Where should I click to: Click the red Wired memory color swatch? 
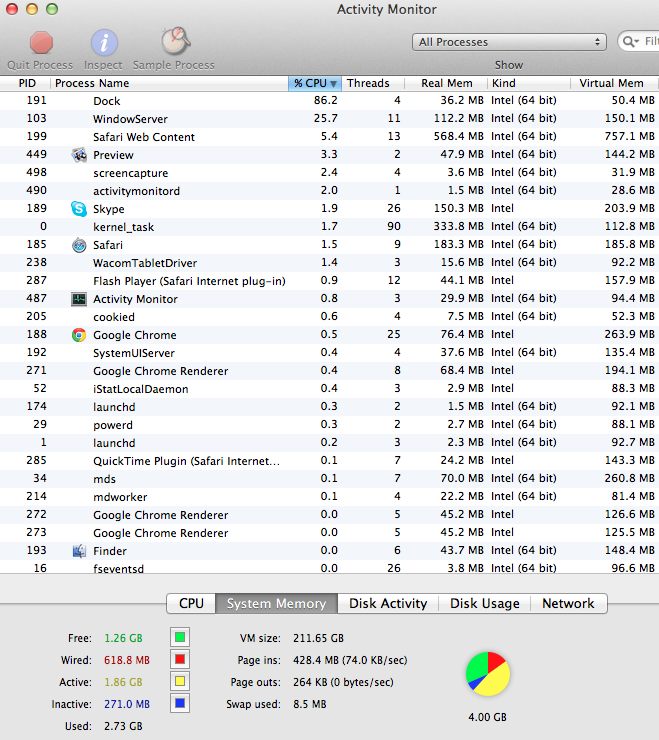pyautogui.click(x=180, y=659)
